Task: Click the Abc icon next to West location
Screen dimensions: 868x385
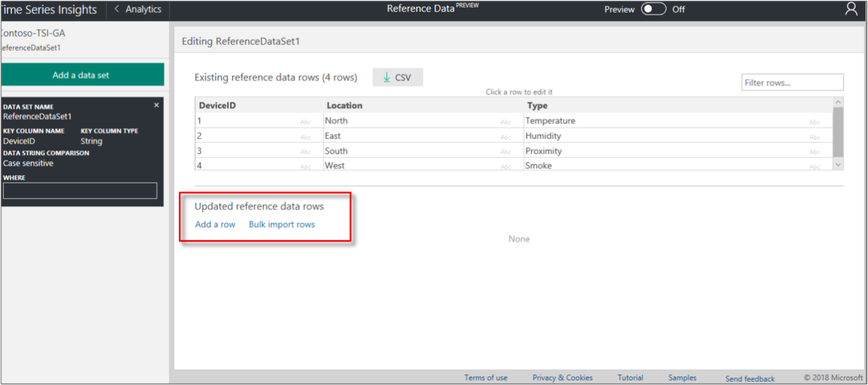Action: 506,165
